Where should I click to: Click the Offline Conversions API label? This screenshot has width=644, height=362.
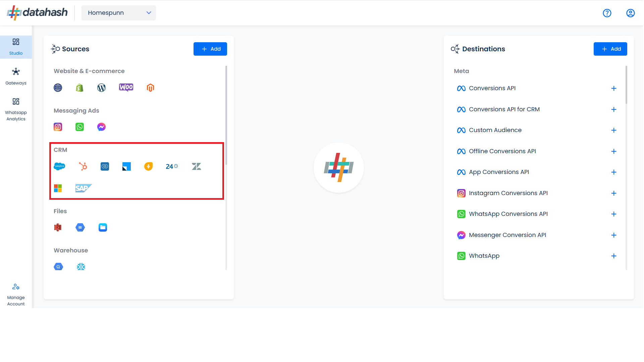(x=502, y=151)
